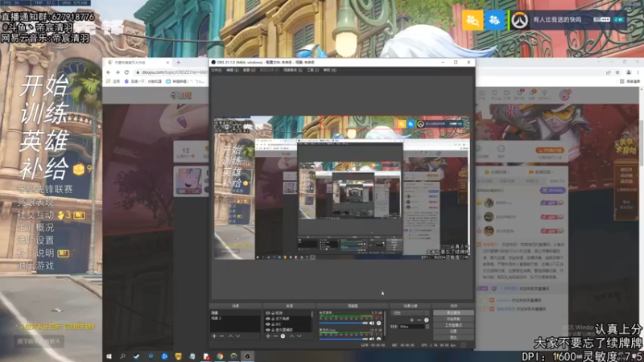Open the 工具(T) menu in OBS
644x362 pixels.
[x=312, y=70]
